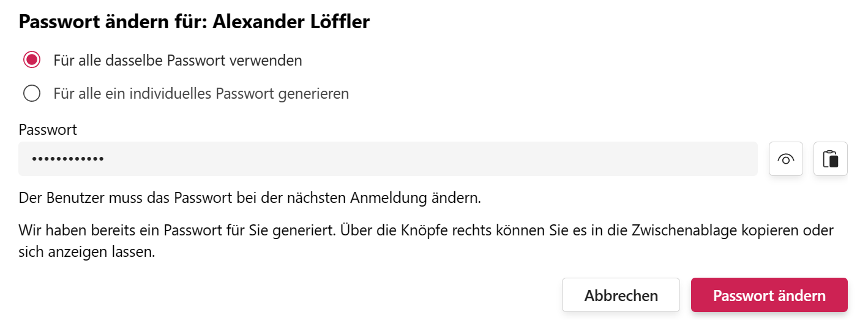Click the user name Alexander Löffler in the heading
This screenshot has height=320, width=868.
click(x=291, y=22)
